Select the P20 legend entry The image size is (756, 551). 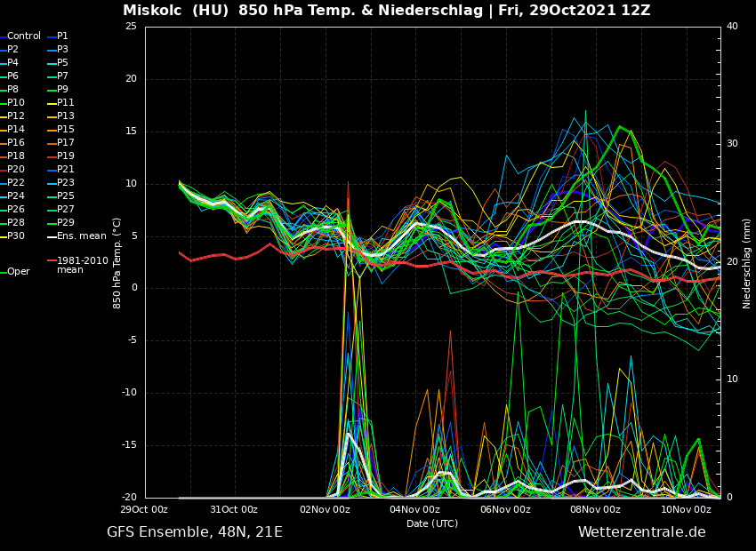(x=16, y=170)
